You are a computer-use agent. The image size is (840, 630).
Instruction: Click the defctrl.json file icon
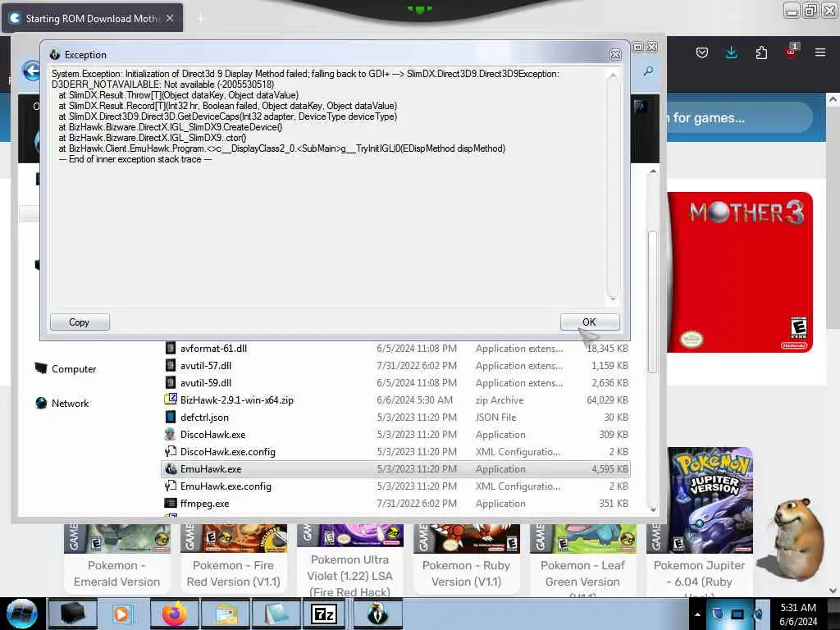(x=171, y=417)
